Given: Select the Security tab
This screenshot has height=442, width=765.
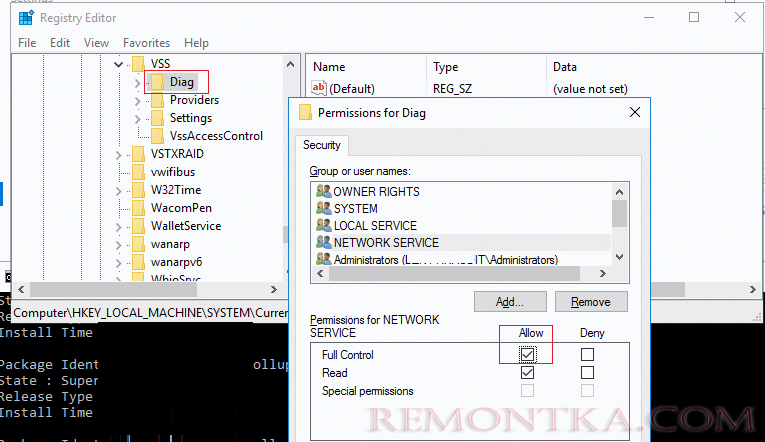Looking at the screenshot, I should click(x=322, y=145).
